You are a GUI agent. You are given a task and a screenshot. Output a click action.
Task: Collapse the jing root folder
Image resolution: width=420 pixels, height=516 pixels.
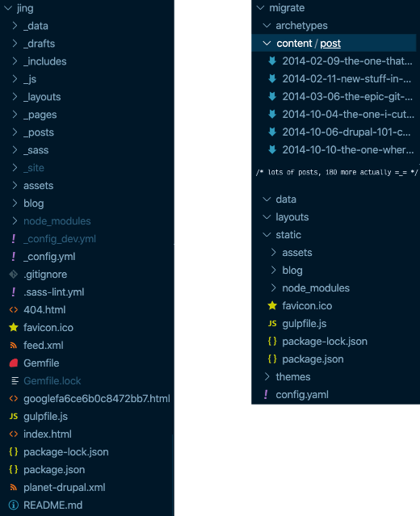[x=8, y=8]
